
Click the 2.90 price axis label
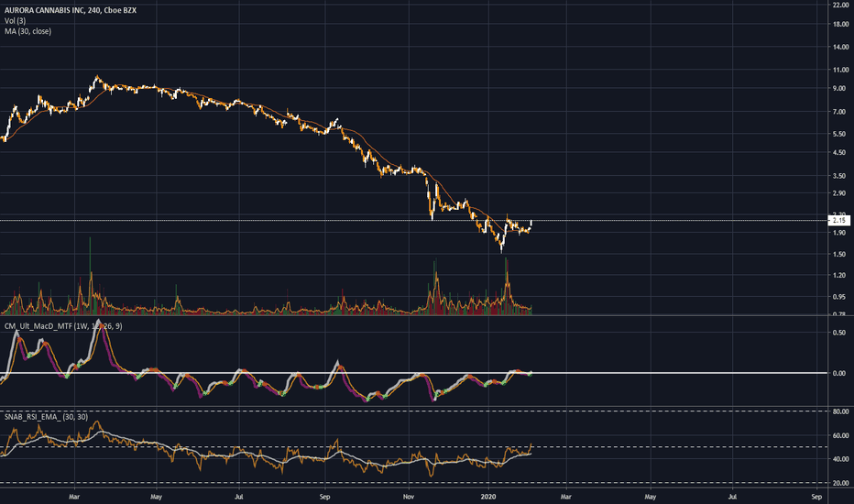[x=838, y=193]
